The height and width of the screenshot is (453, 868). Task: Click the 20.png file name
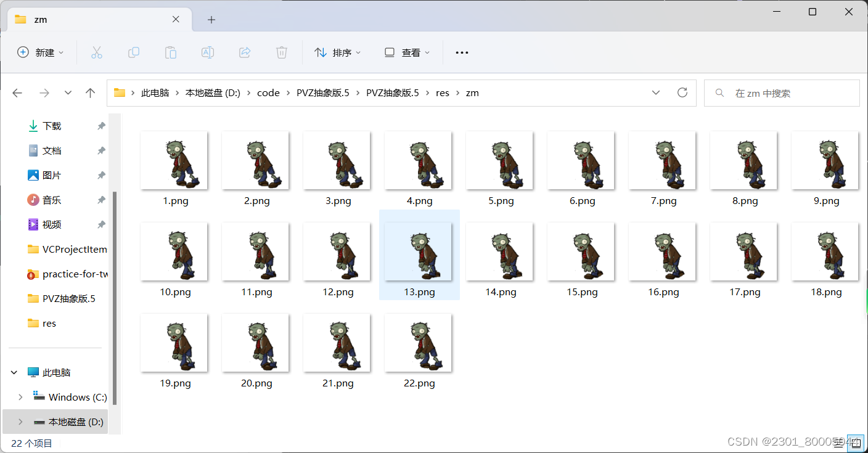point(257,383)
